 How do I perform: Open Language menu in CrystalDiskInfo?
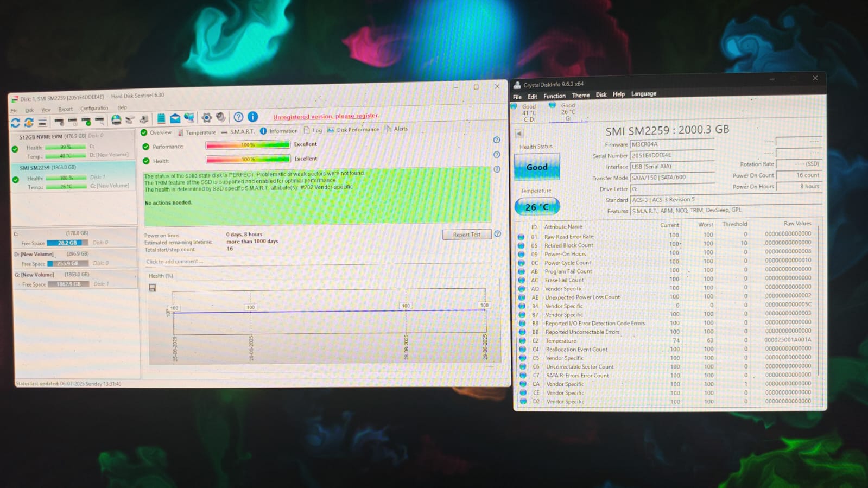pos(643,94)
